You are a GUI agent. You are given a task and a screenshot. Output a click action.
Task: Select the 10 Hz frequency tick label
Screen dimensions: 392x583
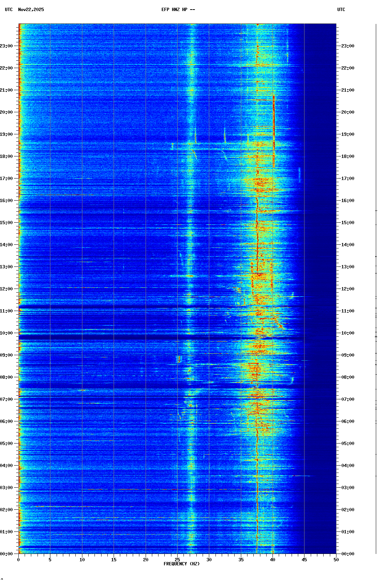[82, 560]
